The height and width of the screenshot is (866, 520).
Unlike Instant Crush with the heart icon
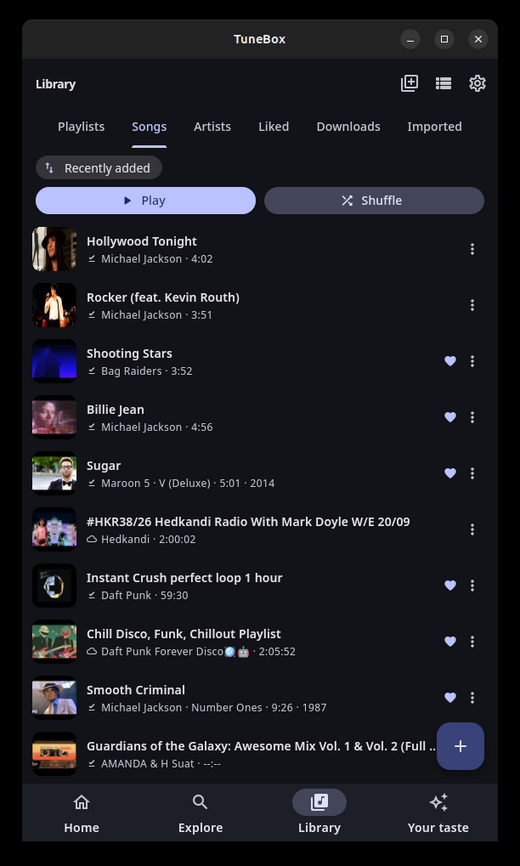tap(450, 585)
